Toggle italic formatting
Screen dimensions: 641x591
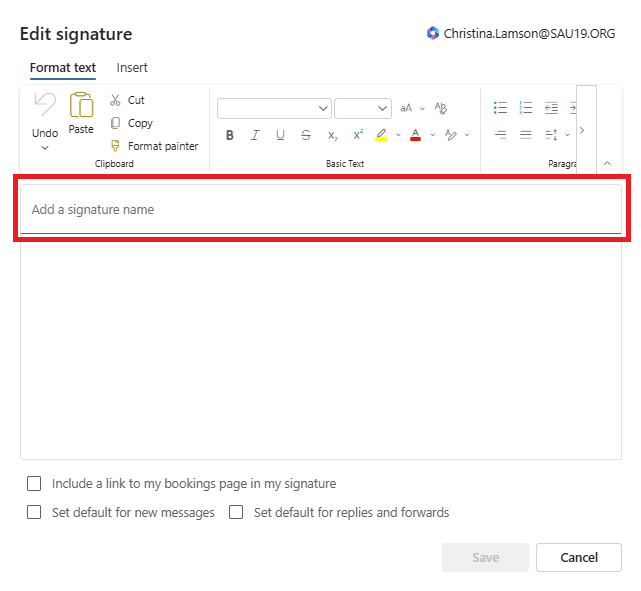(255, 135)
